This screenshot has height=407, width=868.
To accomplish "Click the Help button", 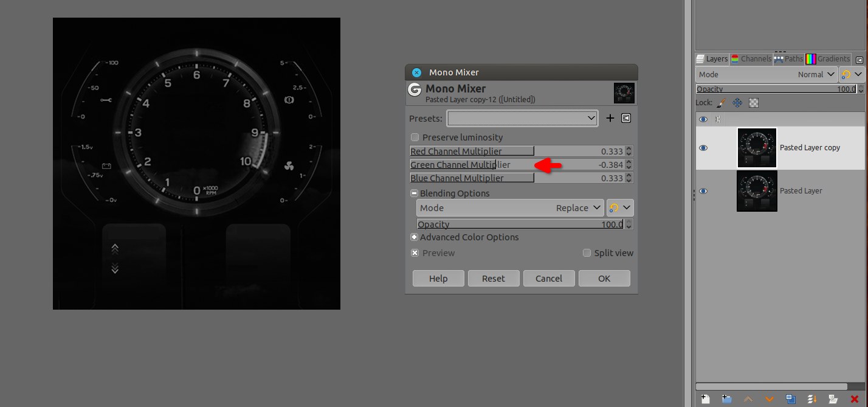I will (438, 279).
